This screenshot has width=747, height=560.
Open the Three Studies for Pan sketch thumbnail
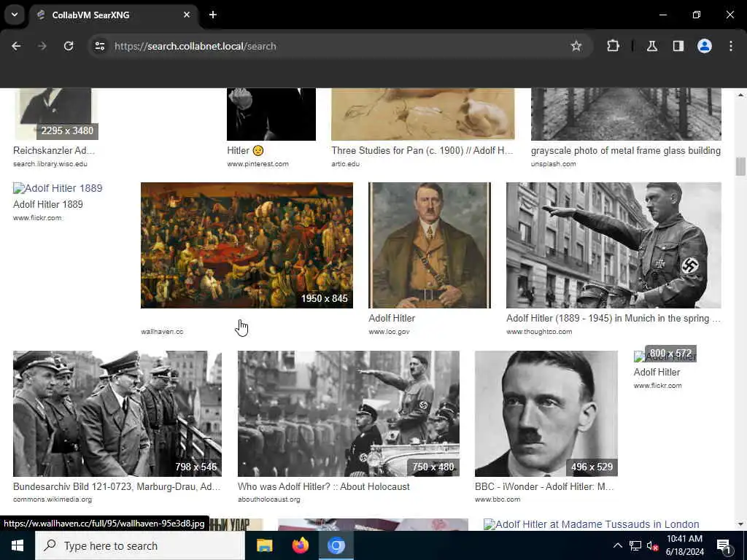tap(423, 114)
